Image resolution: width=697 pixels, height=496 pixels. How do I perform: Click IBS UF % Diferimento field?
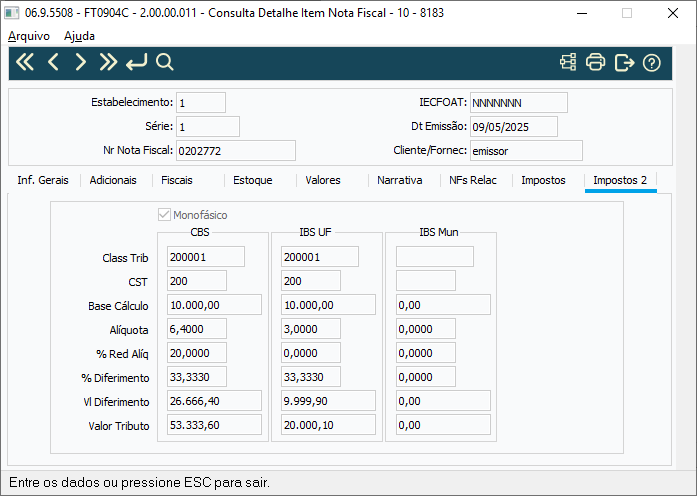(x=311, y=377)
